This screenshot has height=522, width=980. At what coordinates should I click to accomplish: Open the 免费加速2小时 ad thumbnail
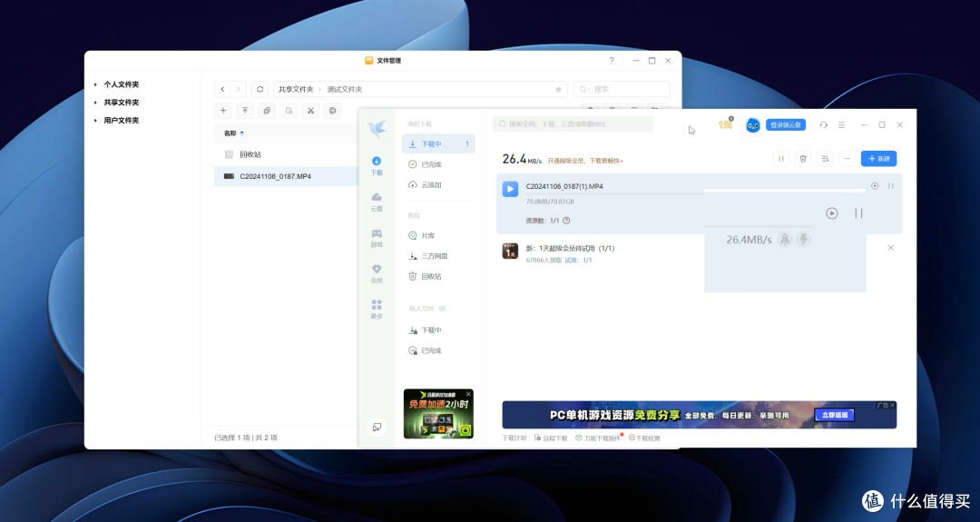click(438, 414)
